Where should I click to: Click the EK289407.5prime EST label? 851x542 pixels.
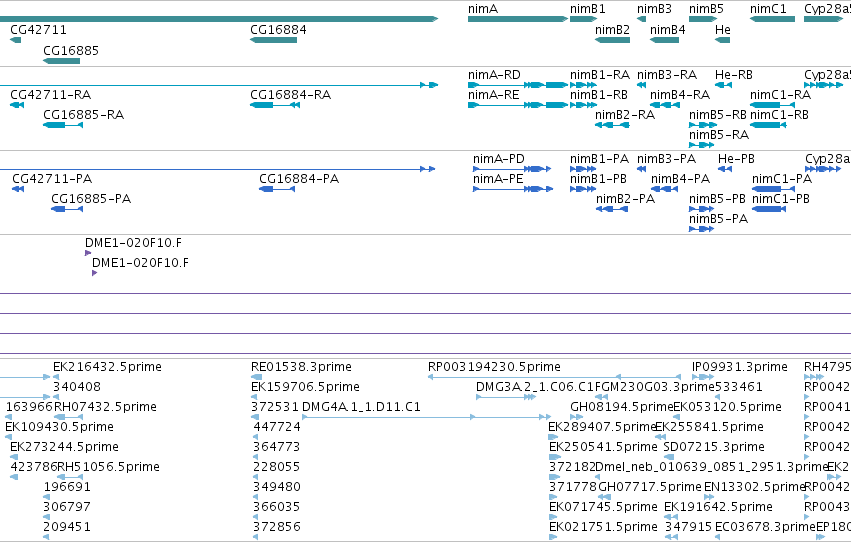tap(602, 427)
